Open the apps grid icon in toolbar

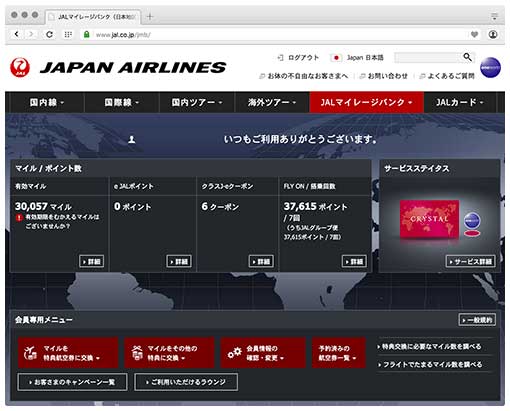pyautogui.click(x=68, y=34)
